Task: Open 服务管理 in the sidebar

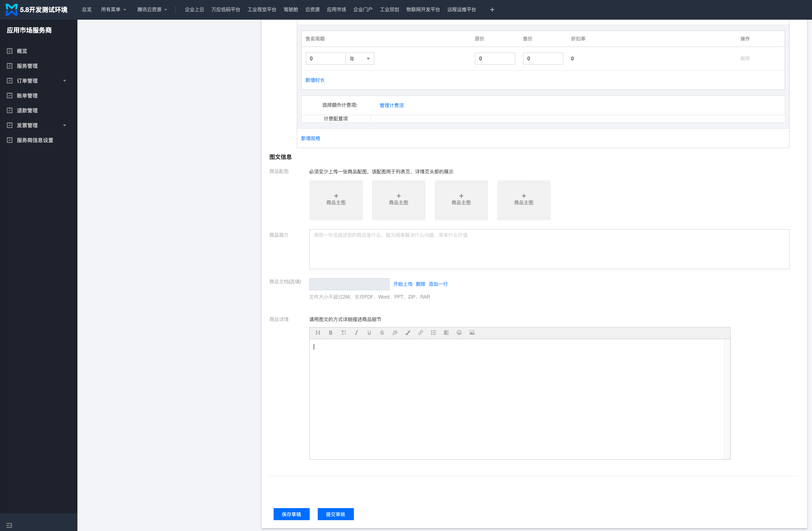Action: 27,66
